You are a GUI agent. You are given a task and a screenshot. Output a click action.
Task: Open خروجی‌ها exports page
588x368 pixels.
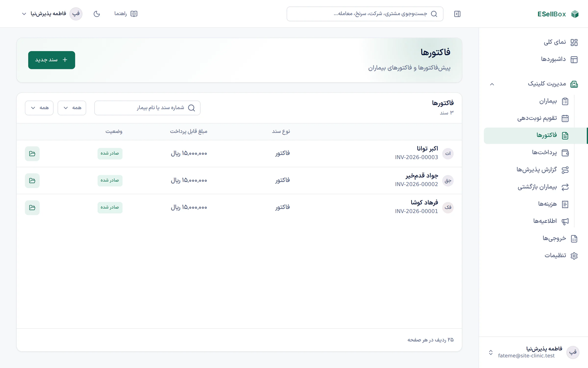click(560, 238)
